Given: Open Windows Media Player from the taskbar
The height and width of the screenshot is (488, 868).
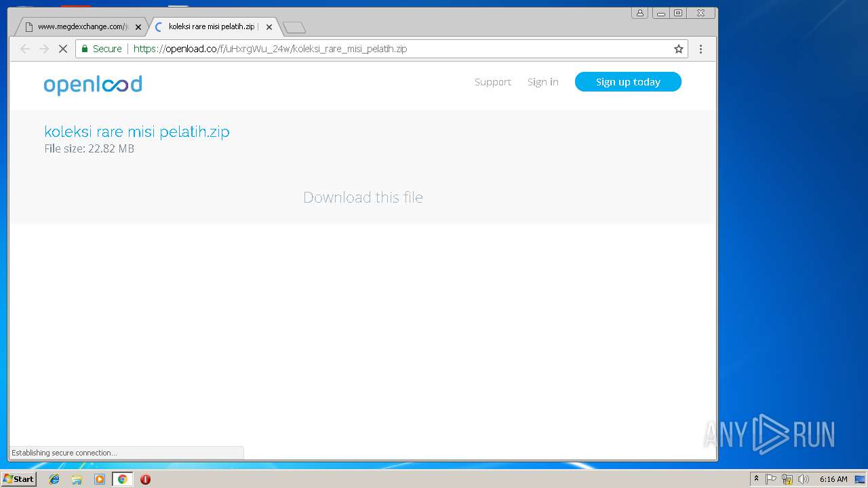Looking at the screenshot, I should pos(100,479).
